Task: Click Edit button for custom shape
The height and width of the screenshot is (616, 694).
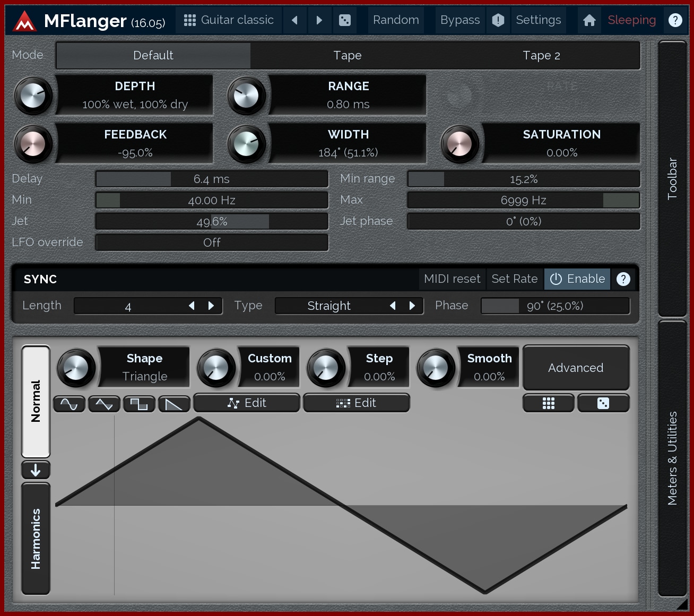Action: tap(247, 403)
